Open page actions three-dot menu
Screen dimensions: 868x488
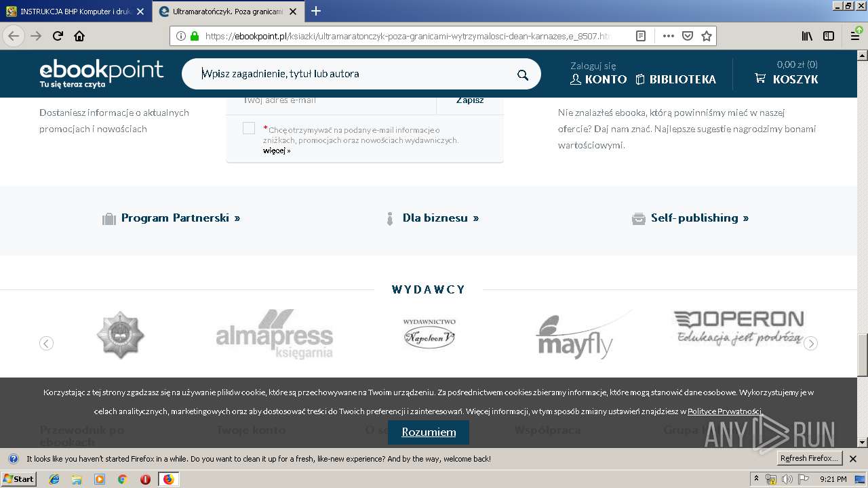coord(668,36)
